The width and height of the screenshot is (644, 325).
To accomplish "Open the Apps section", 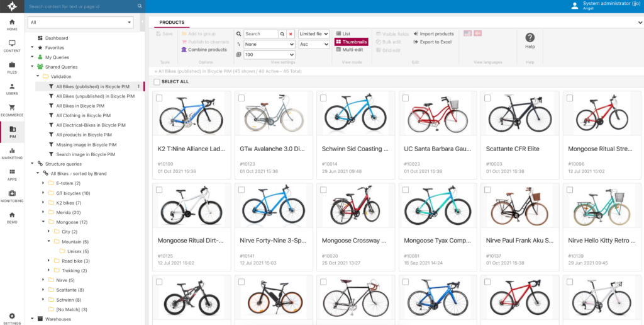I will pos(12,174).
